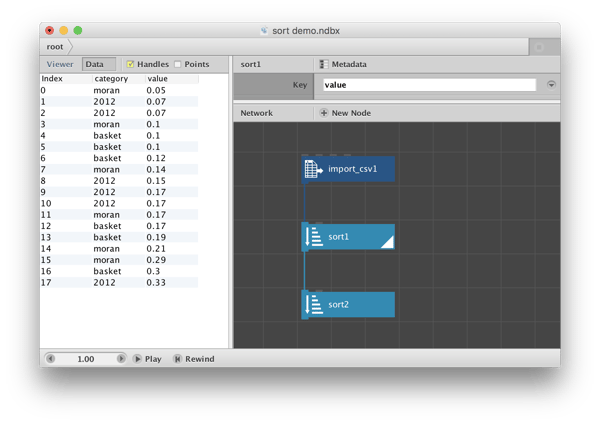Select value 0.29 in row 15
This screenshot has width=600, height=424.
coord(156,260)
